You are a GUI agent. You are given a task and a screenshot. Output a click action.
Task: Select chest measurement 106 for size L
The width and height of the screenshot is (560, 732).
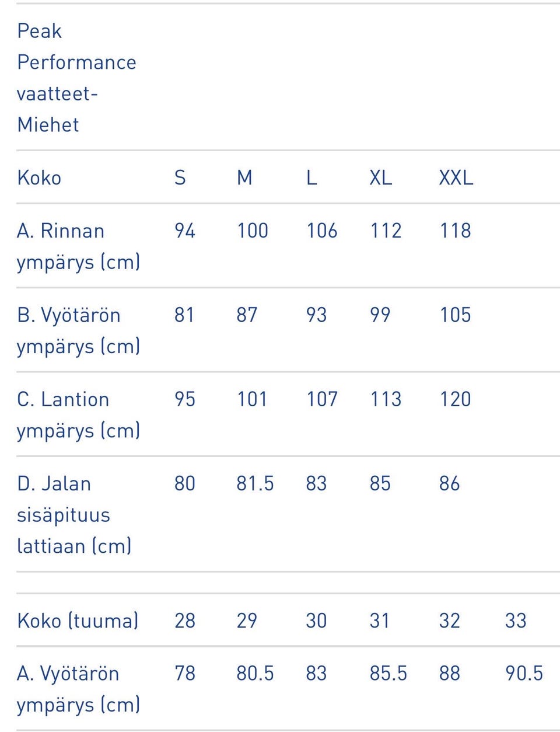(321, 231)
